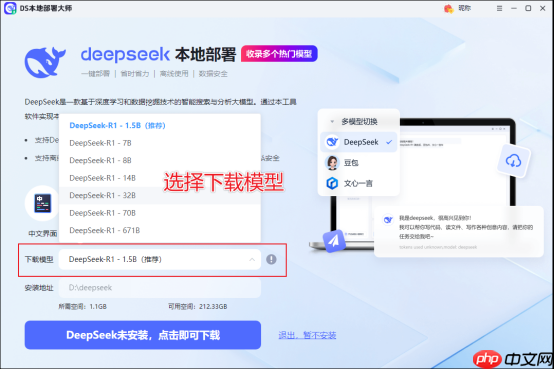Click the info exclamation icon beside model dropdown

[271, 259]
